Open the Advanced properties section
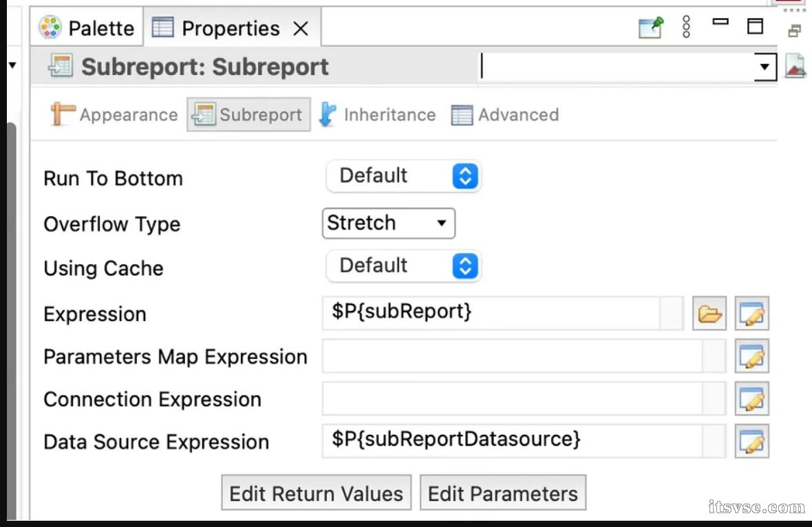This screenshot has width=812, height=527. 505,114
